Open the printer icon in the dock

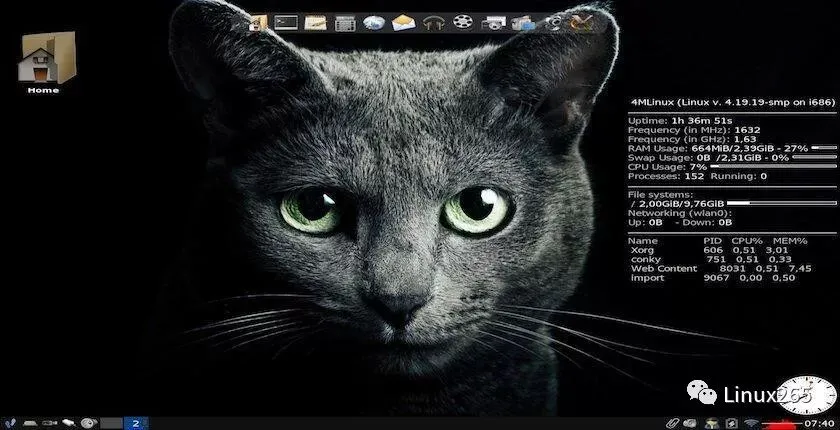point(493,23)
